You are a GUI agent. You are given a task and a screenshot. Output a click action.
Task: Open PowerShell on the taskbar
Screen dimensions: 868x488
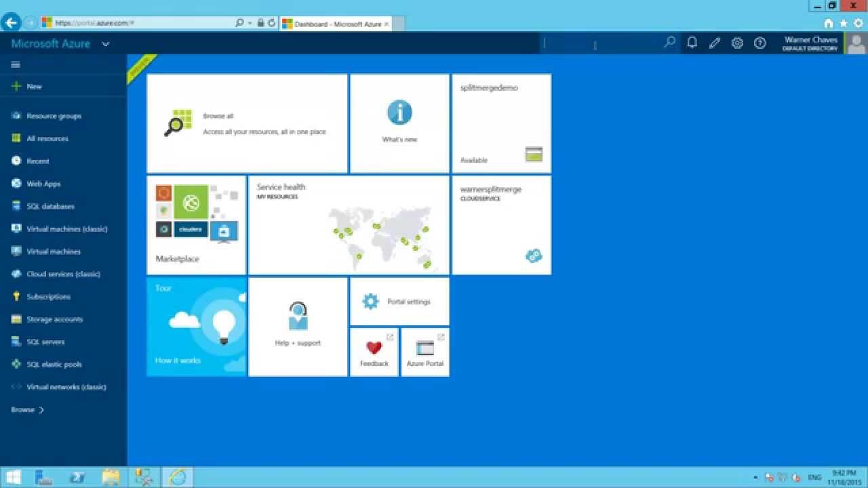coord(78,477)
